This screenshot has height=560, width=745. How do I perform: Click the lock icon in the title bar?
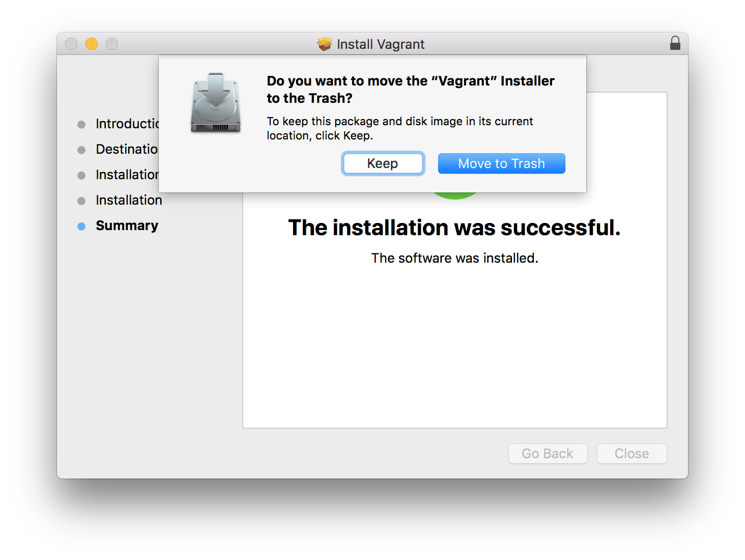pyautogui.click(x=675, y=43)
